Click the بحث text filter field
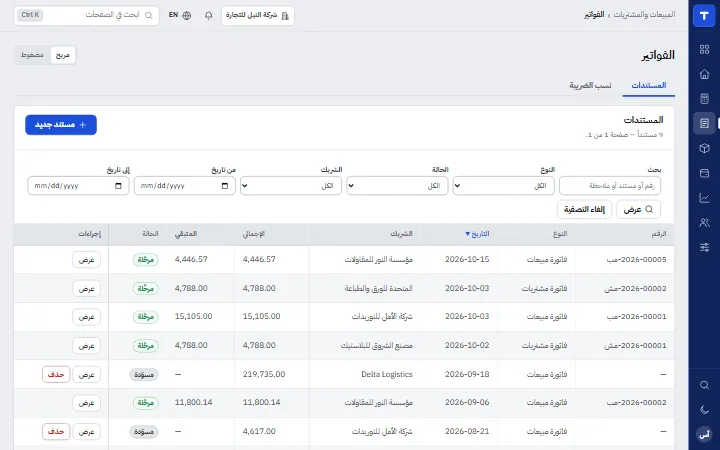The height and width of the screenshot is (450, 720). (610, 186)
